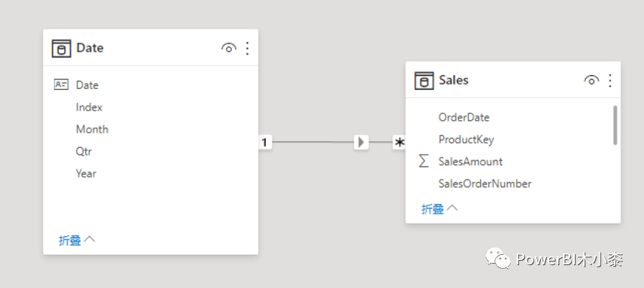The image size is (644, 288).
Task: Collapse the Sales table with 折叠
Action: 439,208
